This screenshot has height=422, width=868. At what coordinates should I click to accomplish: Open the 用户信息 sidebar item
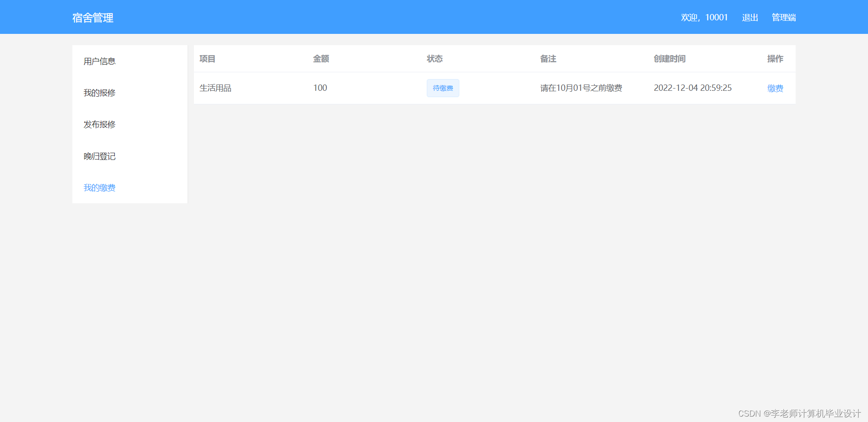pyautogui.click(x=99, y=61)
